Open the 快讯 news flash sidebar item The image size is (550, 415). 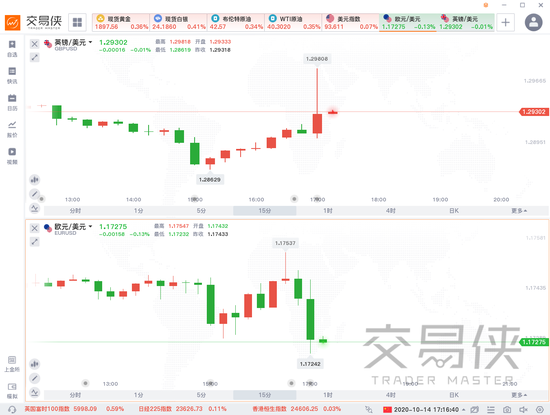click(x=12, y=75)
